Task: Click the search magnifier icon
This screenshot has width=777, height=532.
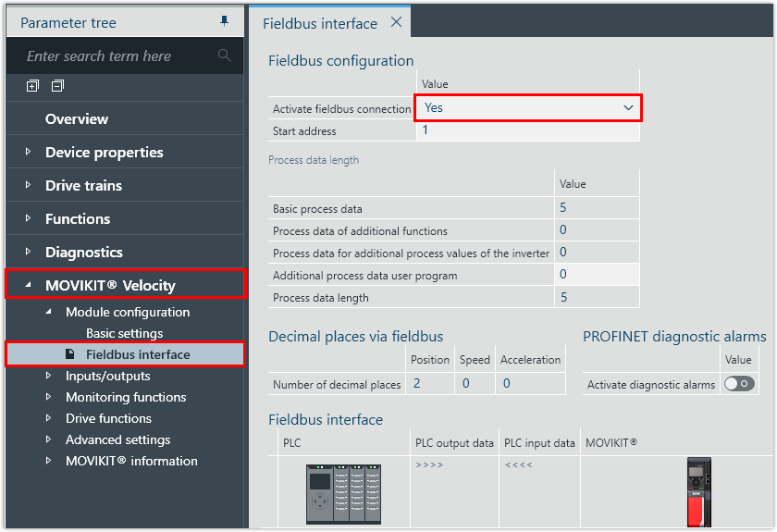Action: (224, 56)
